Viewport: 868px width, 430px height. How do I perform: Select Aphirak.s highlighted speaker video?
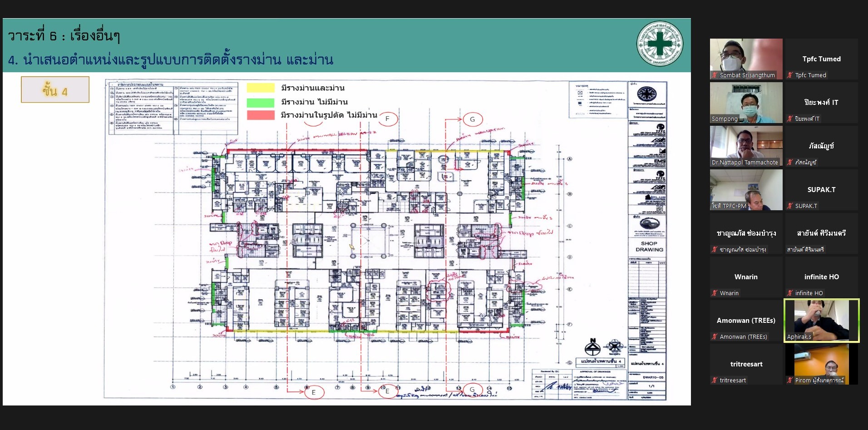[821, 320]
